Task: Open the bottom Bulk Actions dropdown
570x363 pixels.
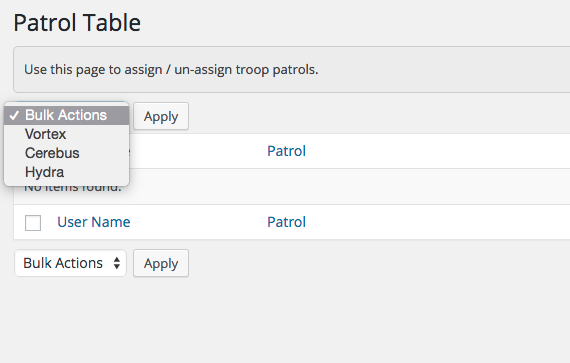Action: click(x=71, y=263)
